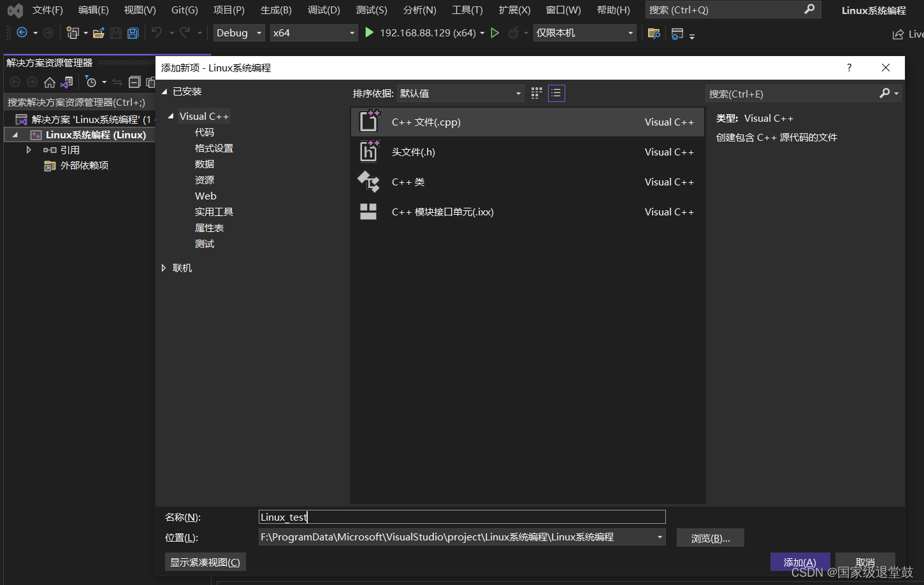Click the 取消 button
Viewport: 924px width, 585px height.
point(865,561)
